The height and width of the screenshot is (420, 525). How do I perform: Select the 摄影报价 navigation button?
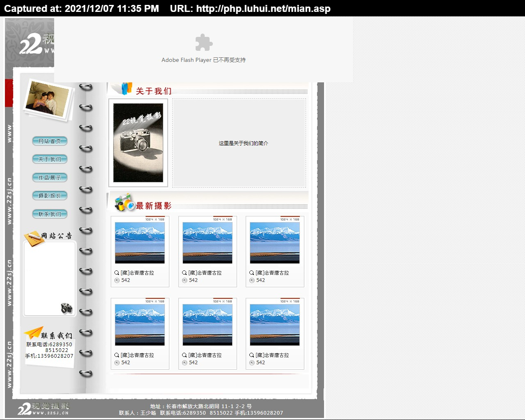pos(50,195)
